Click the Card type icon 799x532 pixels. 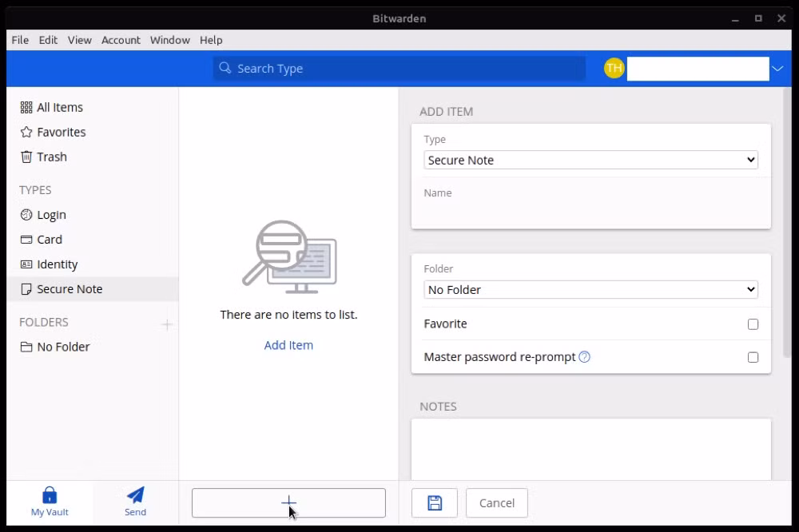[26, 240]
